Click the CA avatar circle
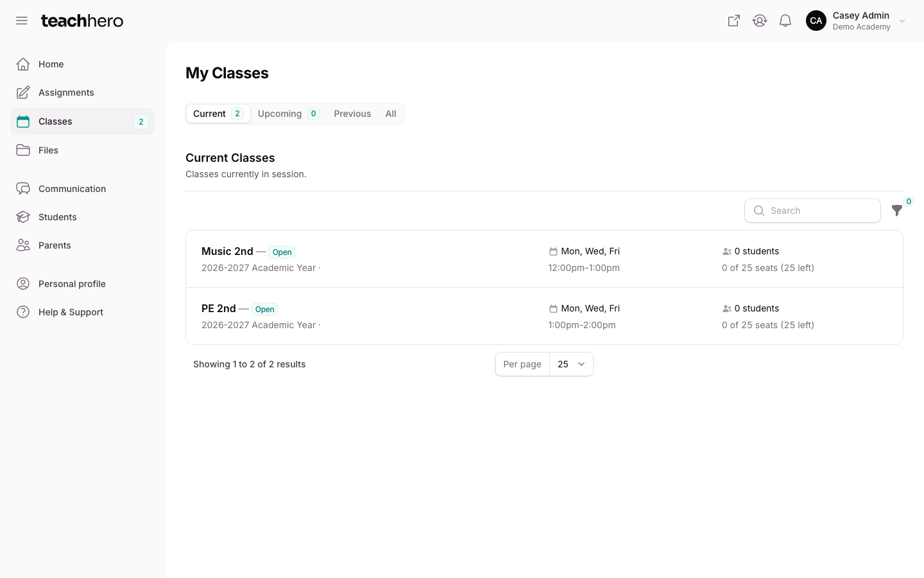924x578 pixels. 816,21
